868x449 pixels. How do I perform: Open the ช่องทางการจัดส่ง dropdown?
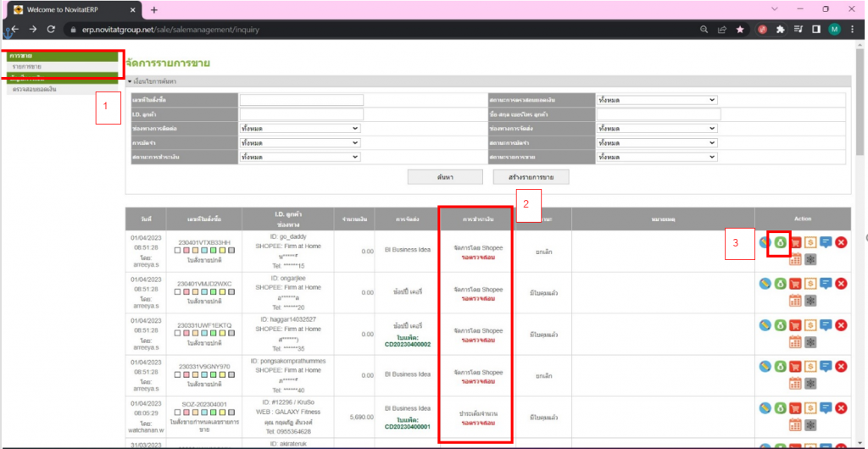(x=658, y=128)
